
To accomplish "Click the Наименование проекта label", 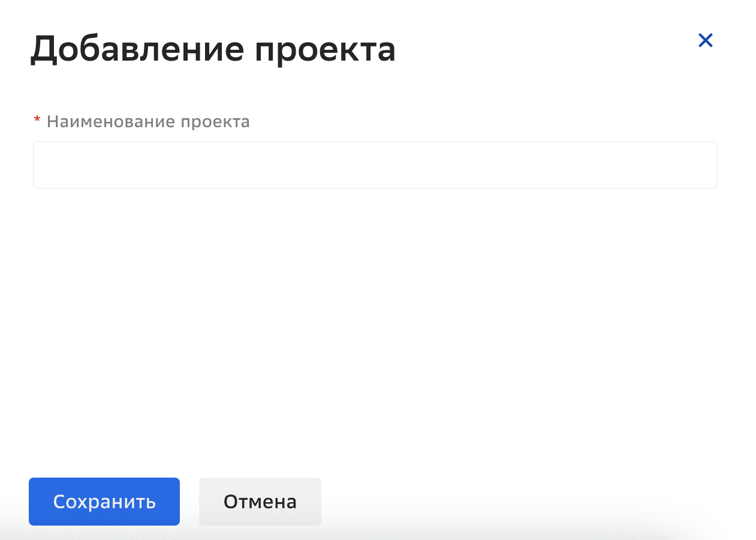I will (148, 121).
